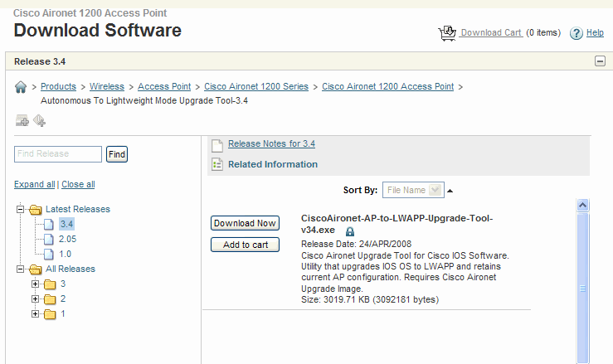This screenshot has height=364, width=613.
Task: Expand folder 3 under All Releases
Action: tap(35, 284)
